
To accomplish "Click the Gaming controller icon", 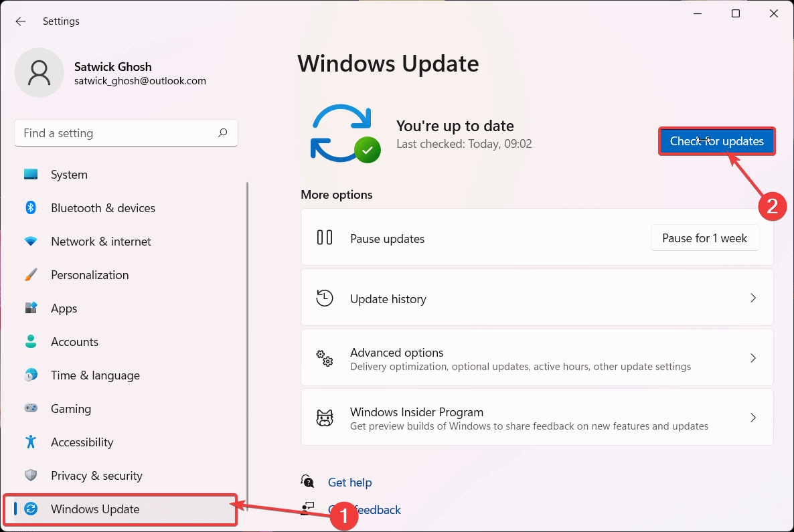I will click(31, 408).
